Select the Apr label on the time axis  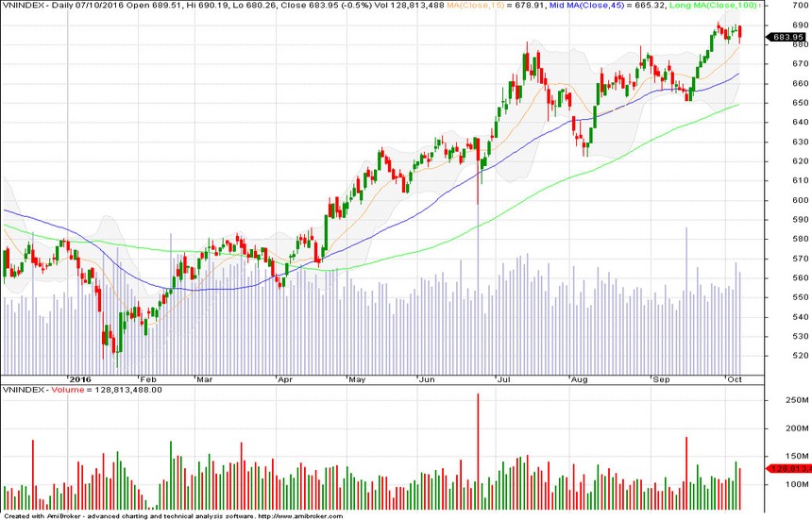(284, 377)
